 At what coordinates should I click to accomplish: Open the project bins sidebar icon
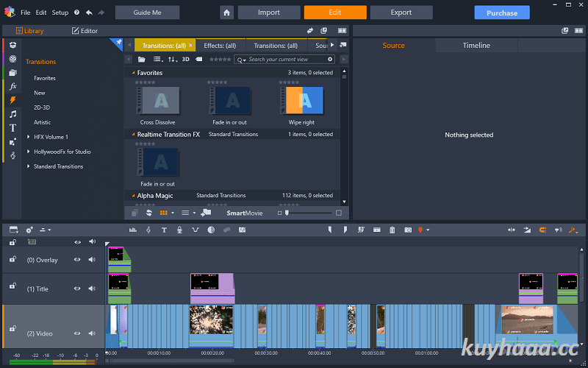(12, 72)
